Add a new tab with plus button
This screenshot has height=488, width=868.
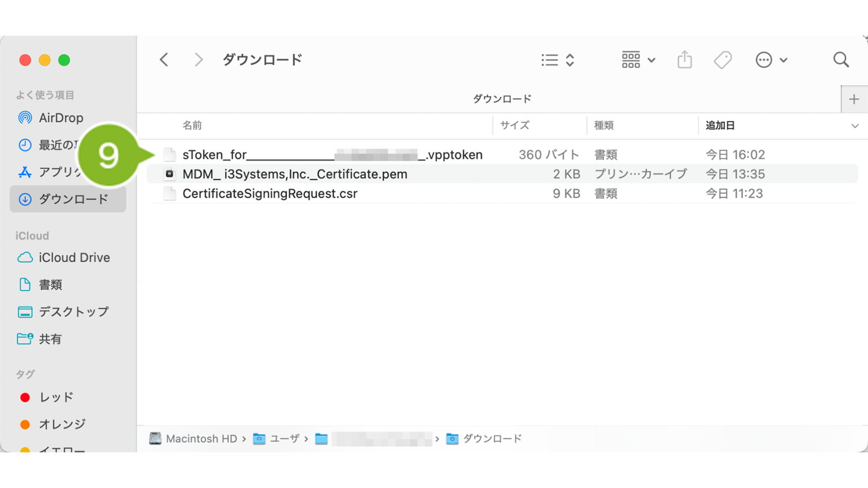(854, 99)
